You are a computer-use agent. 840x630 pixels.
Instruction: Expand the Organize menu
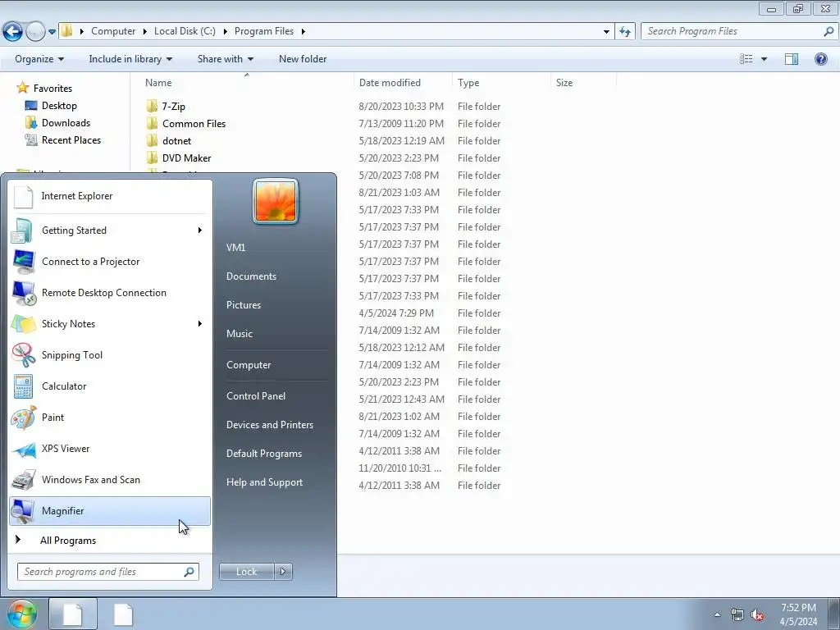[39, 59]
